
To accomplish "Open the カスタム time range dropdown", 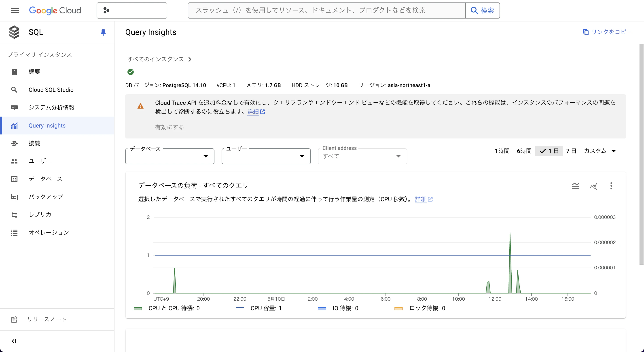I will (x=600, y=151).
